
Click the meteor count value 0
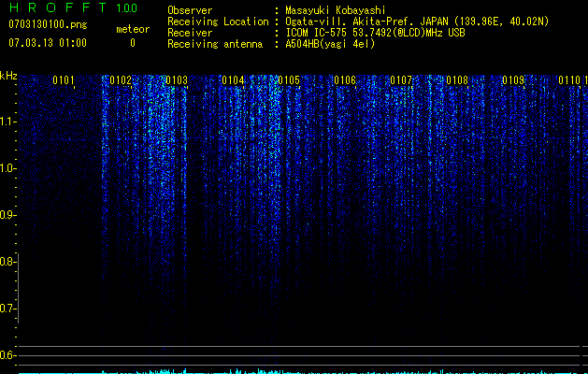click(133, 43)
